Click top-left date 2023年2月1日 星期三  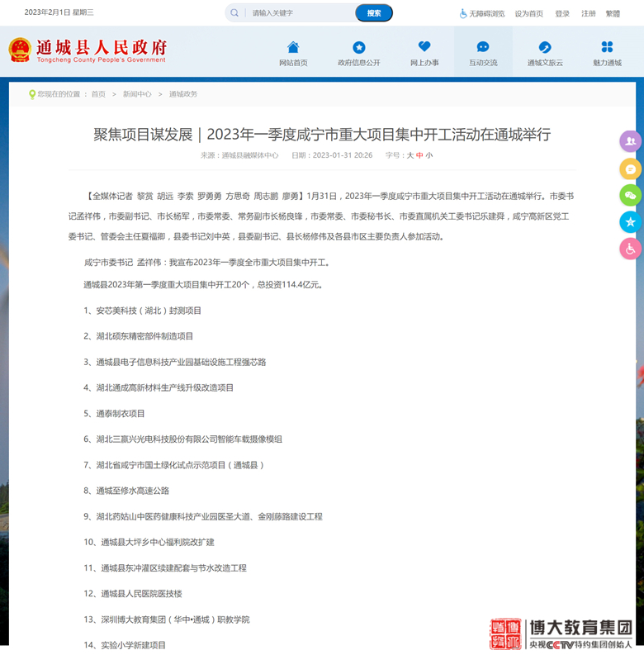[x=59, y=12]
